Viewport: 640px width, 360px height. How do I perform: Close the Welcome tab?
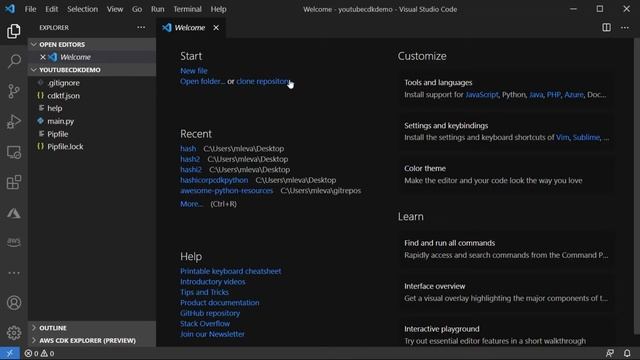point(216,27)
